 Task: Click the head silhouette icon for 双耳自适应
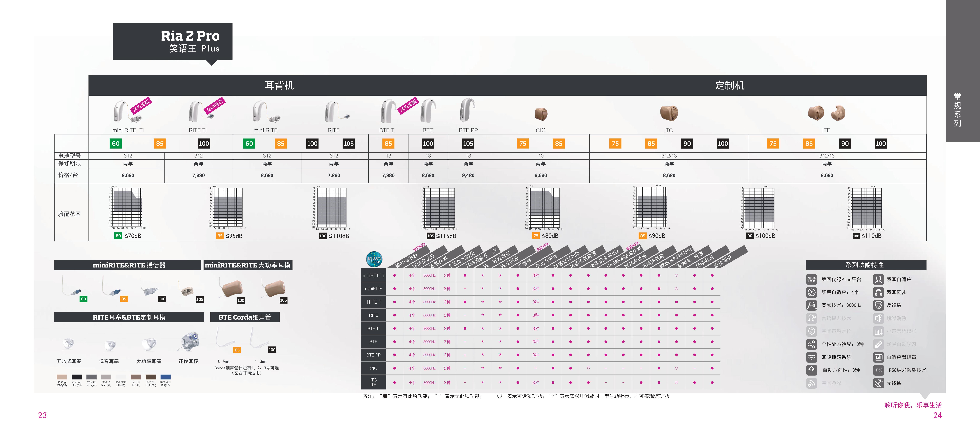[x=878, y=279]
